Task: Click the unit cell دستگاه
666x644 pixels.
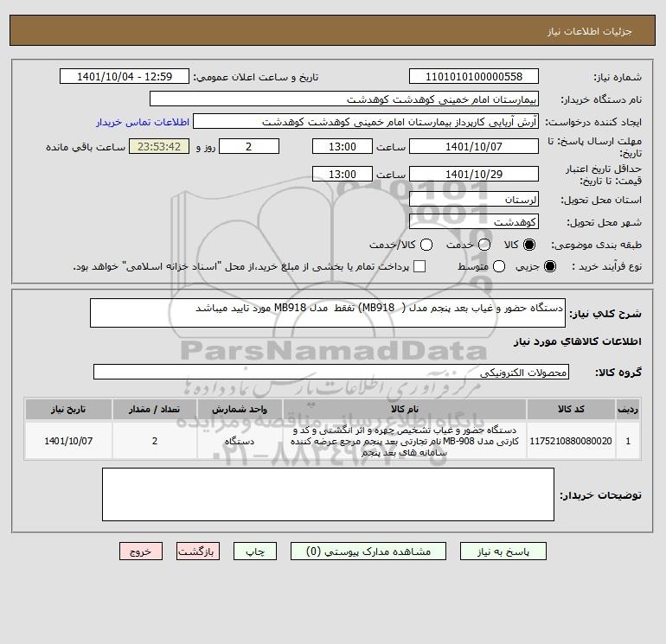Action: point(240,441)
